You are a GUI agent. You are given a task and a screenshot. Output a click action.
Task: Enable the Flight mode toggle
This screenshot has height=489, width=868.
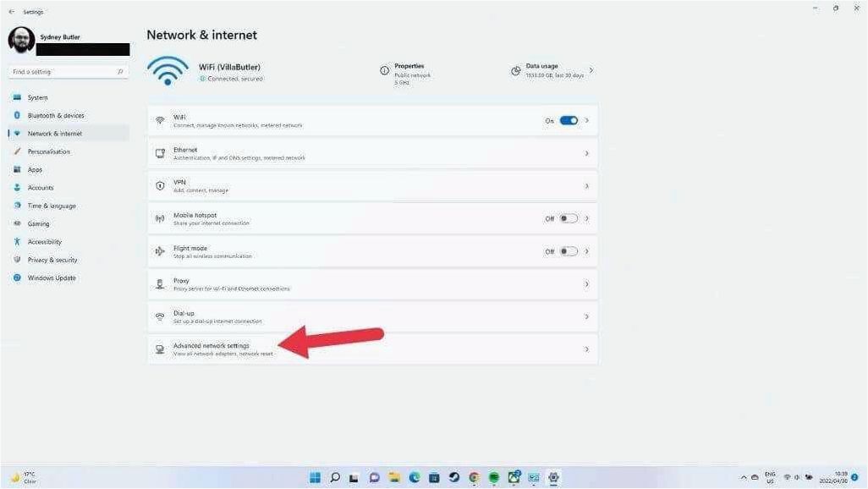(568, 251)
